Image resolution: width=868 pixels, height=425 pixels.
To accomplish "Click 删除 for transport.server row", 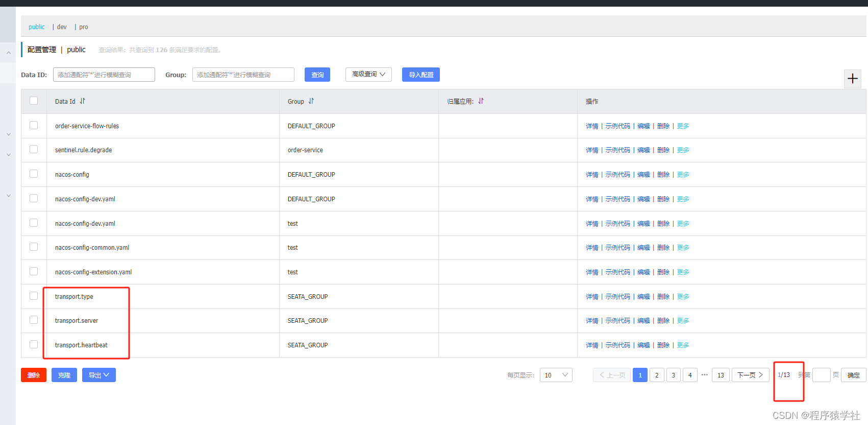I will pyautogui.click(x=663, y=321).
